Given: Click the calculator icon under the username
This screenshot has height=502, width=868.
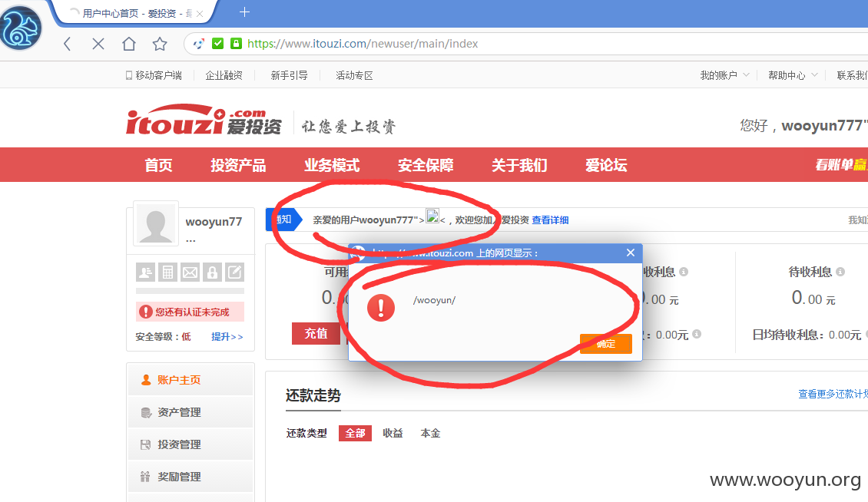Looking at the screenshot, I should (x=167, y=272).
